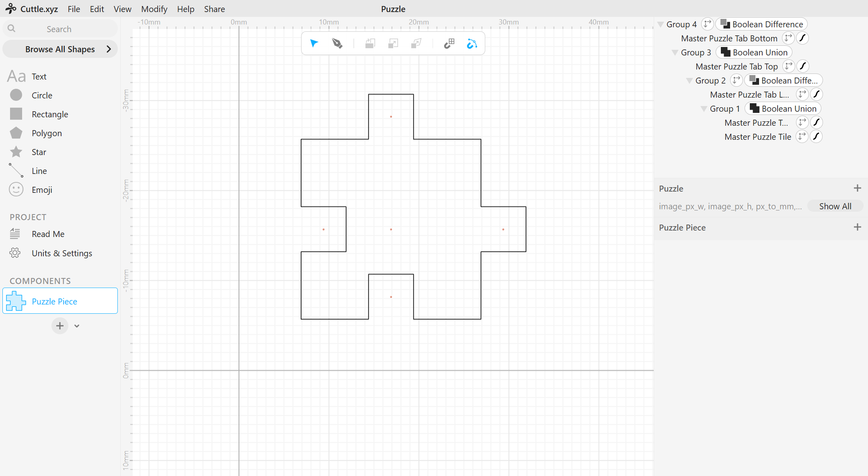Select the Master Puzzle Tile layer
This screenshot has height=476, width=868.
(x=758, y=137)
